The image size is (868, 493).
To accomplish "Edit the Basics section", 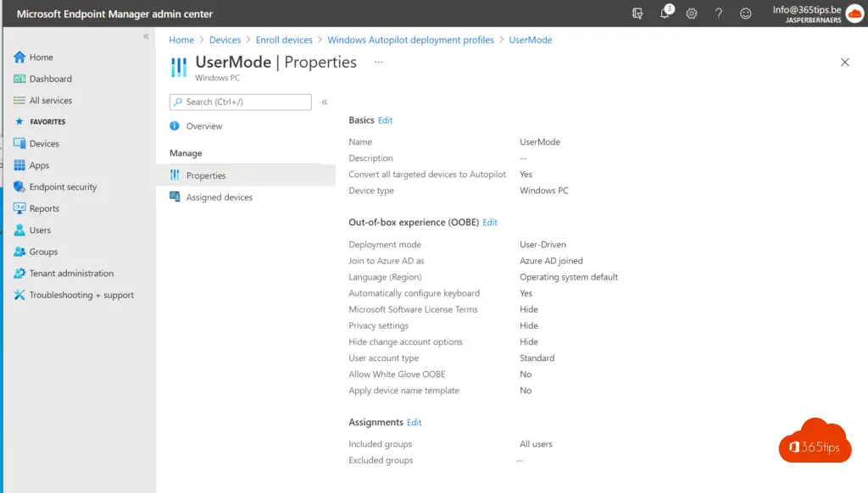I will 386,120.
